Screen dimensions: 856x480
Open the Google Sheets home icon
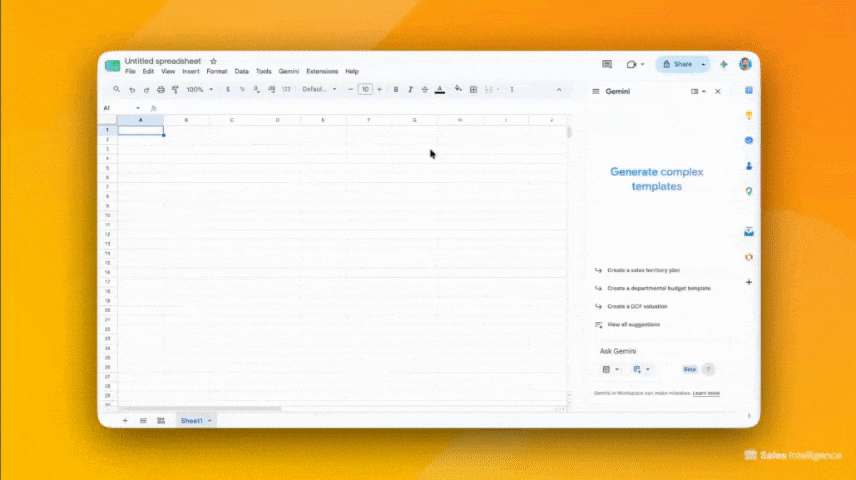[112, 66]
